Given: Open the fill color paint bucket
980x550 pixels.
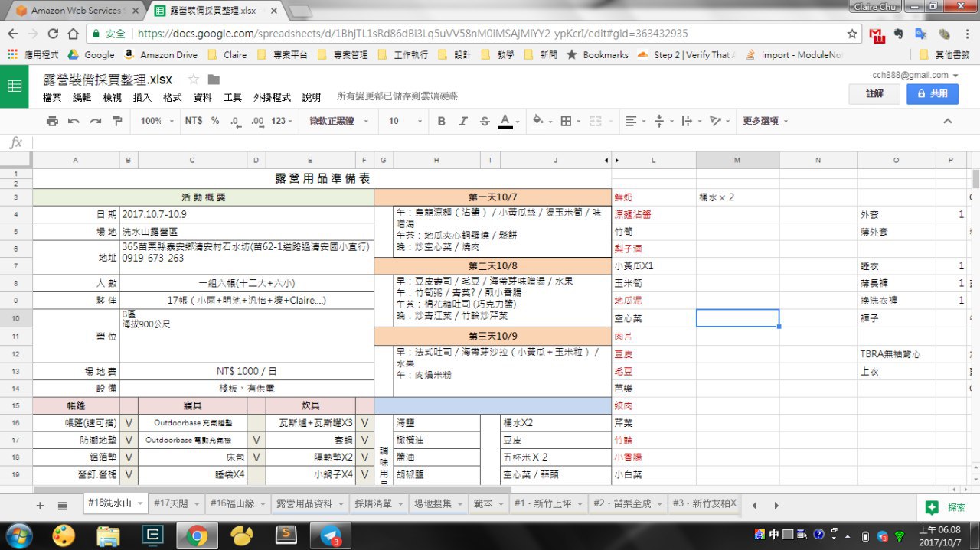Looking at the screenshot, I should tap(538, 121).
